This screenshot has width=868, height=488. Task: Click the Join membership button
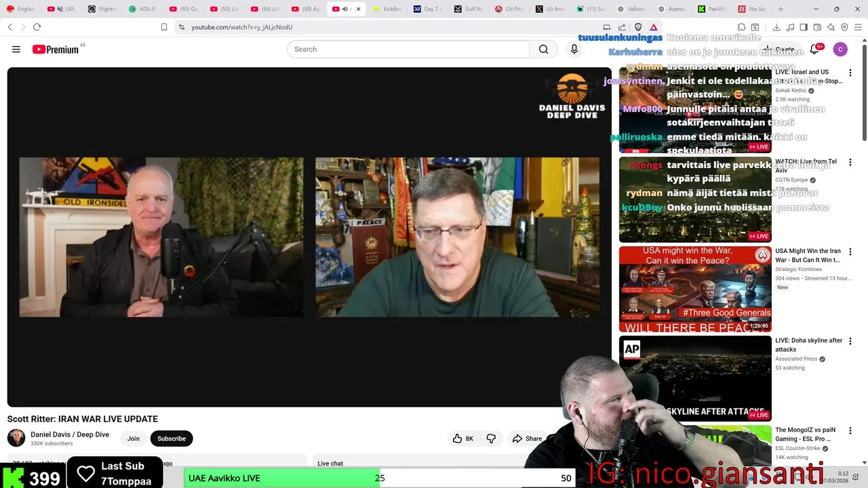(x=134, y=439)
